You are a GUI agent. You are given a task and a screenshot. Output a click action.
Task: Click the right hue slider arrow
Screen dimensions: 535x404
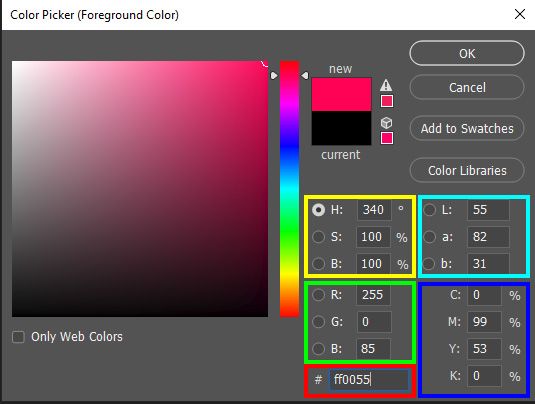[x=305, y=75]
